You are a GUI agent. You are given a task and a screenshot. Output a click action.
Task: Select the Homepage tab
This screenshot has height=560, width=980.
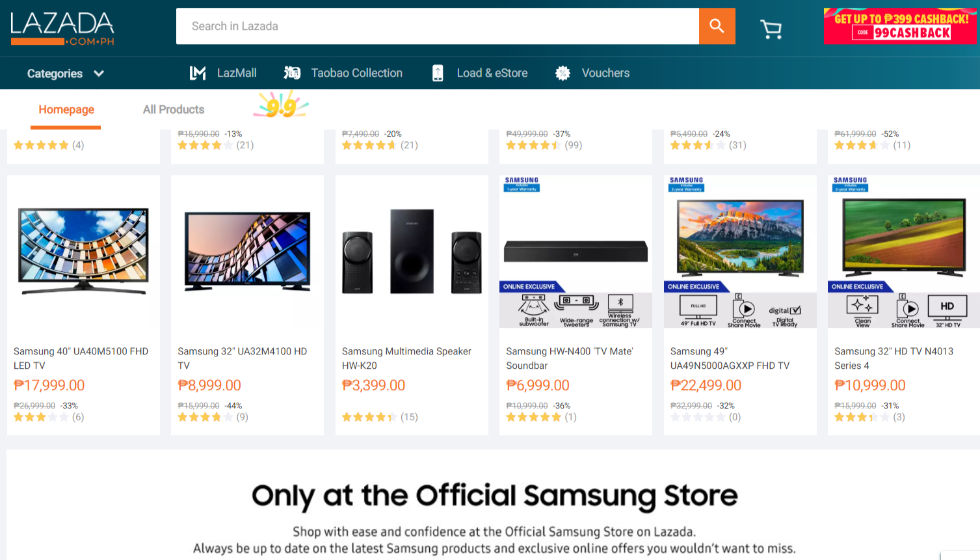click(x=66, y=109)
